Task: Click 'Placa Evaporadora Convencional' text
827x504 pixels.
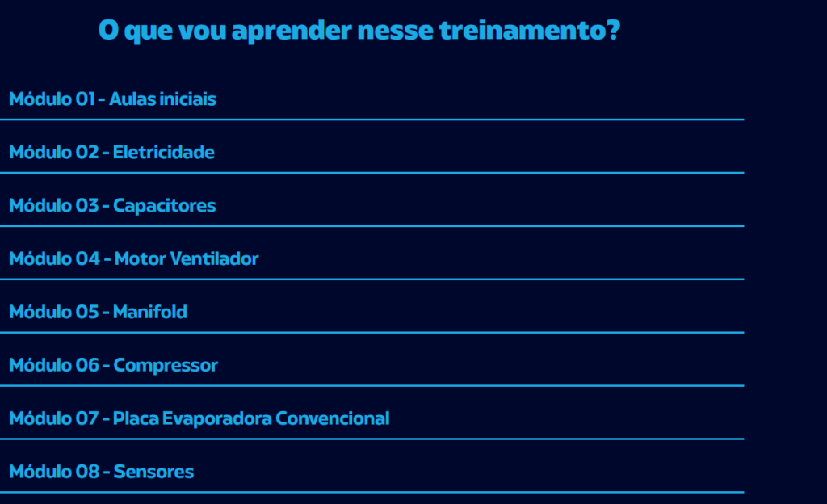Action: pos(251,418)
